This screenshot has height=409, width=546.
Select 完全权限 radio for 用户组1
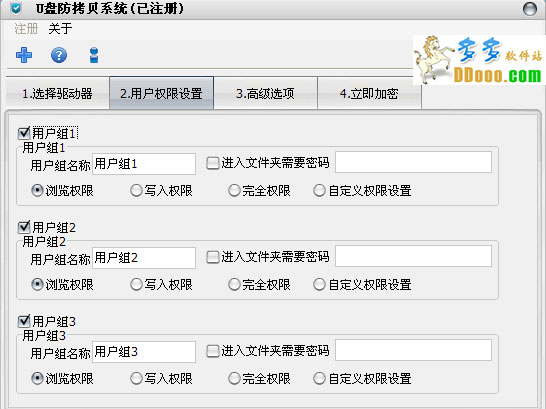(234, 190)
